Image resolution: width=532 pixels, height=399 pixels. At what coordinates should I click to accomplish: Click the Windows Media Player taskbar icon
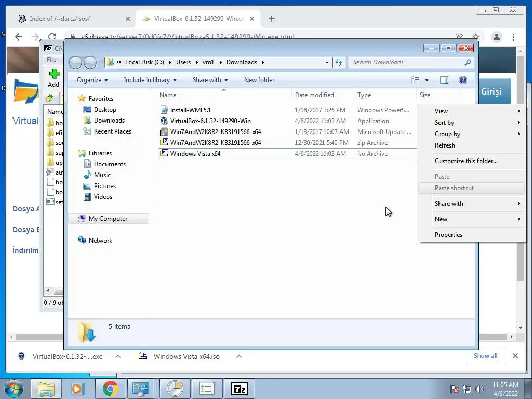[78, 389]
